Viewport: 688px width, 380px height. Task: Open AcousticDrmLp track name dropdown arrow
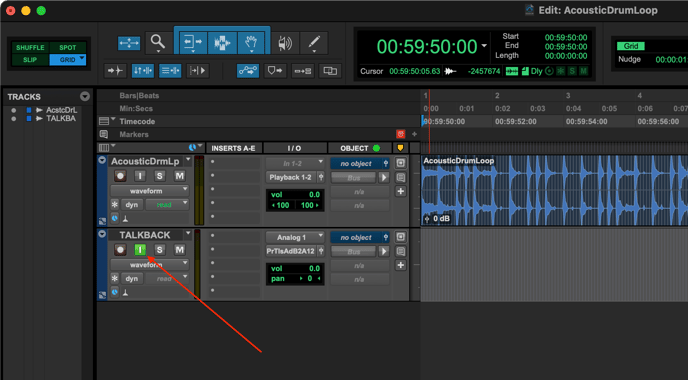coord(188,159)
